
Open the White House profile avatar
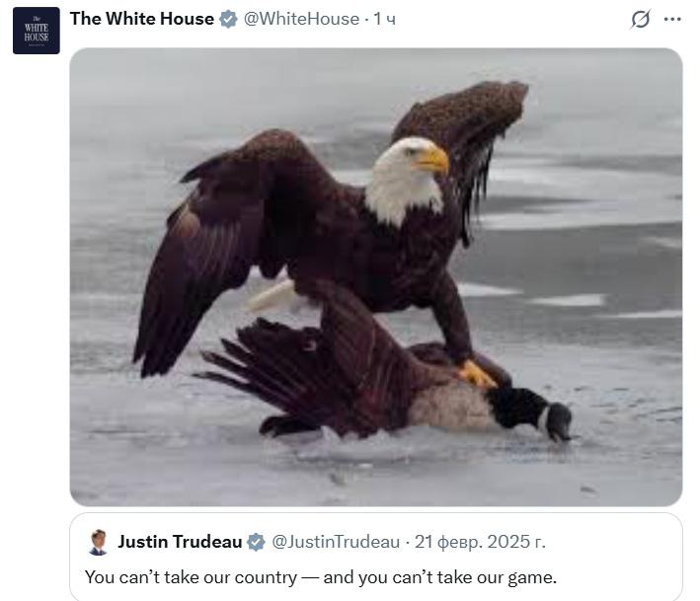point(37,31)
